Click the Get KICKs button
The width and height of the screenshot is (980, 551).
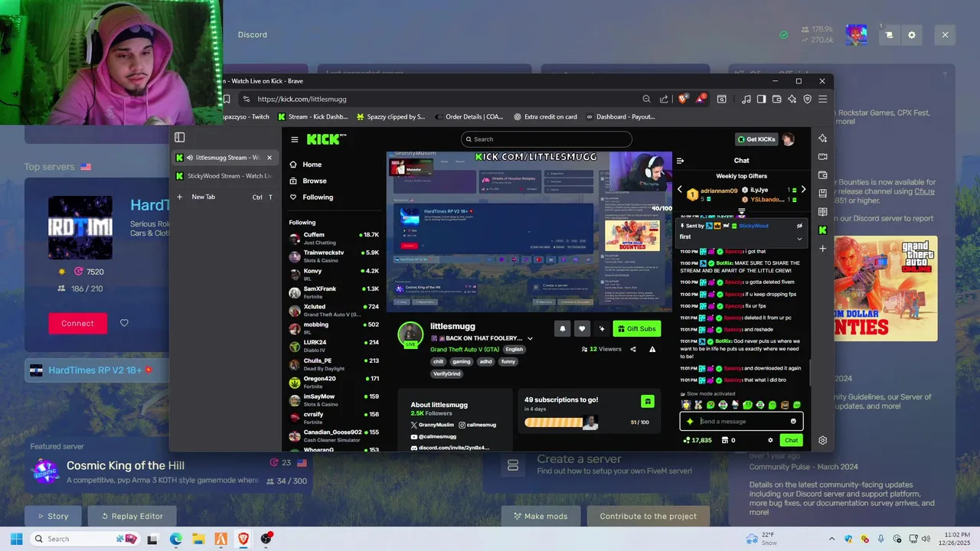tap(756, 139)
